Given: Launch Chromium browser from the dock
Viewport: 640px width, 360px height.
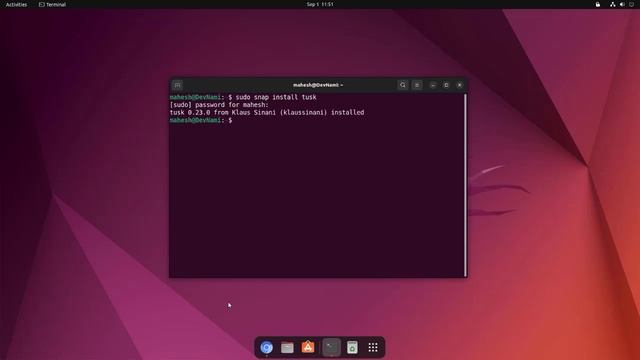Looking at the screenshot, I should click(267, 347).
